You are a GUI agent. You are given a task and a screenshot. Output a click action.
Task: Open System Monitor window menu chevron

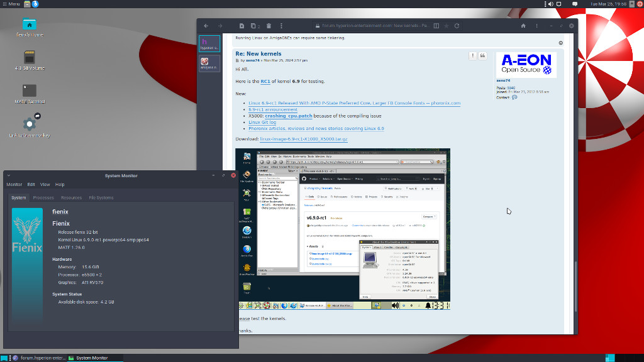click(x=9, y=176)
